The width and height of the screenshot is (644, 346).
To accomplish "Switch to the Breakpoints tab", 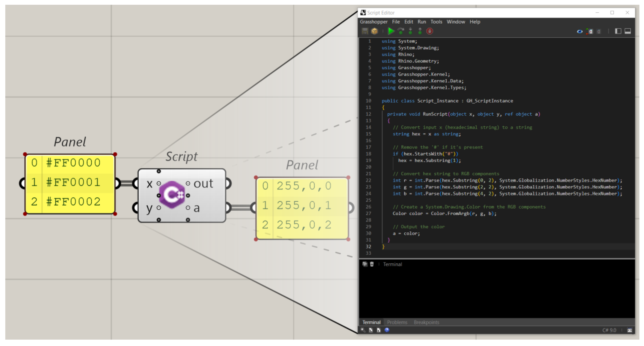I will tap(426, 322).
